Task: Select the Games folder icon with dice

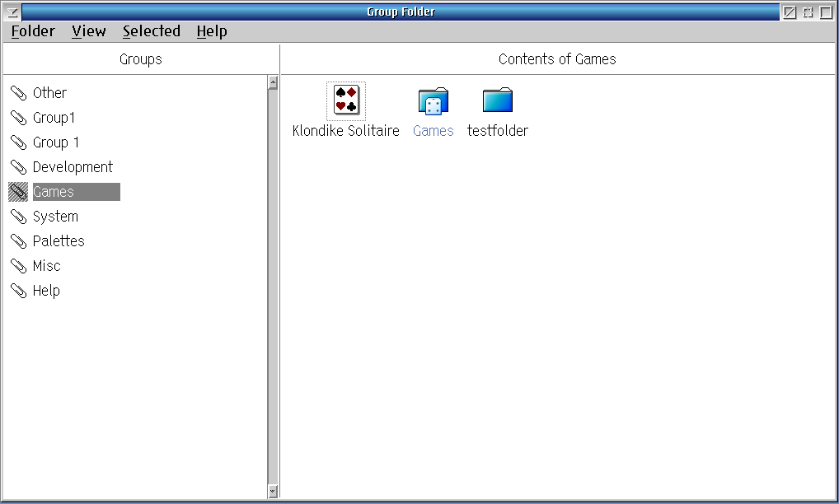Action: [x=434, y=100]
